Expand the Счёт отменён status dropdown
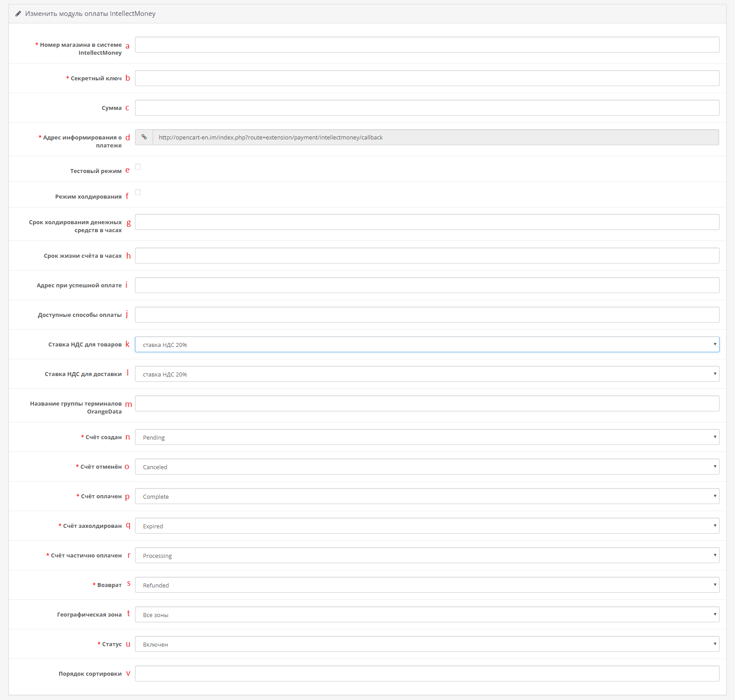735x700 pixels. (x=427, y=467)
